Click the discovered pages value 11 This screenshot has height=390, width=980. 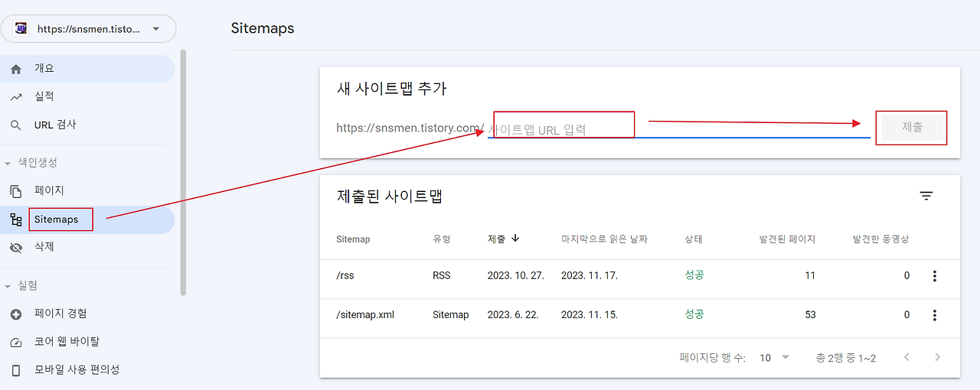click(x=810, y=276)
